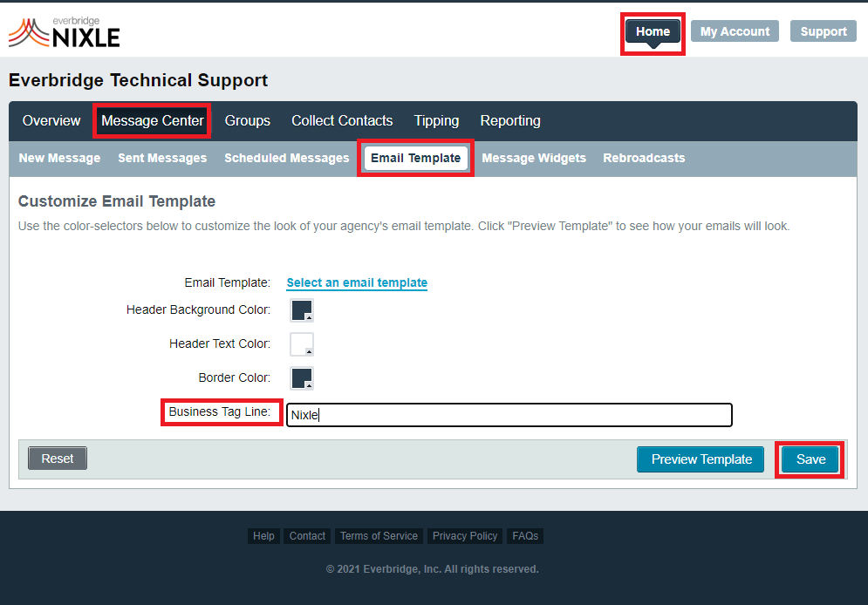Click the Everbridge Nixle logo
This screenshot has width=868, height=605.
[65, 32]
